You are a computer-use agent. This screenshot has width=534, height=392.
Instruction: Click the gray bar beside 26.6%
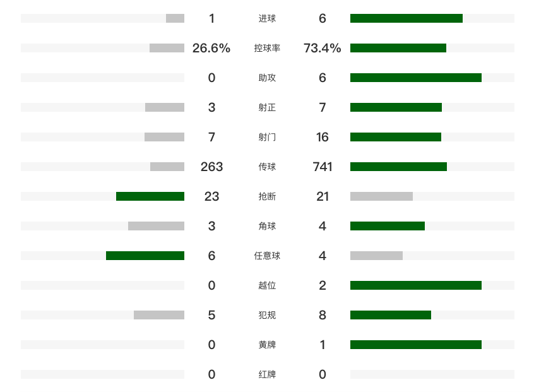(x=167, y=48)
